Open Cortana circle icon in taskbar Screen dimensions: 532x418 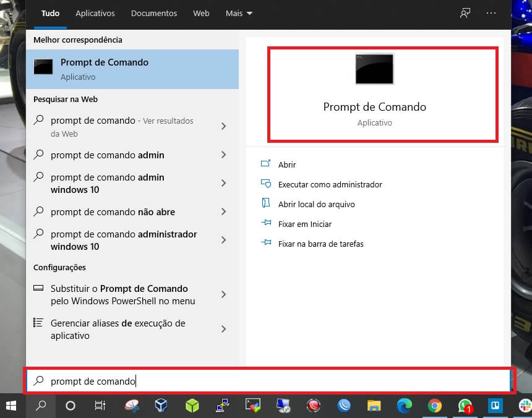coord(71,406)
